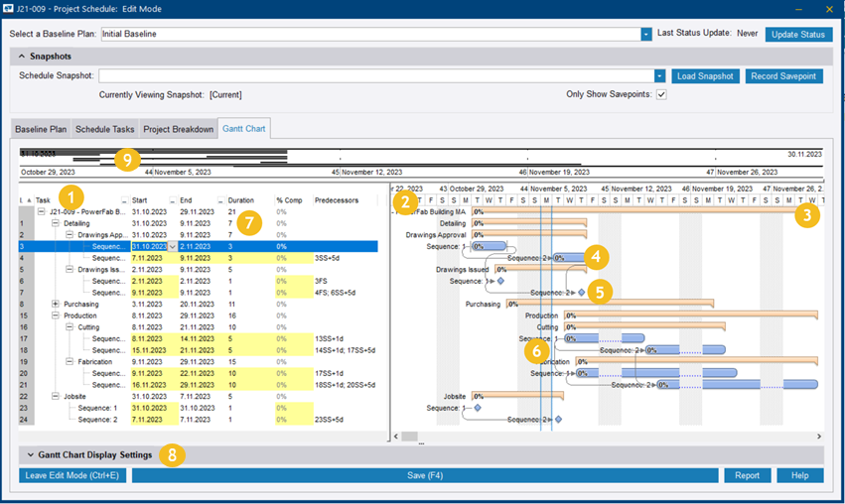The width and height of the screenshot is (845, 504).
Task: Toggle Only Show Savepoints checkbox
Action: point(661,94)
